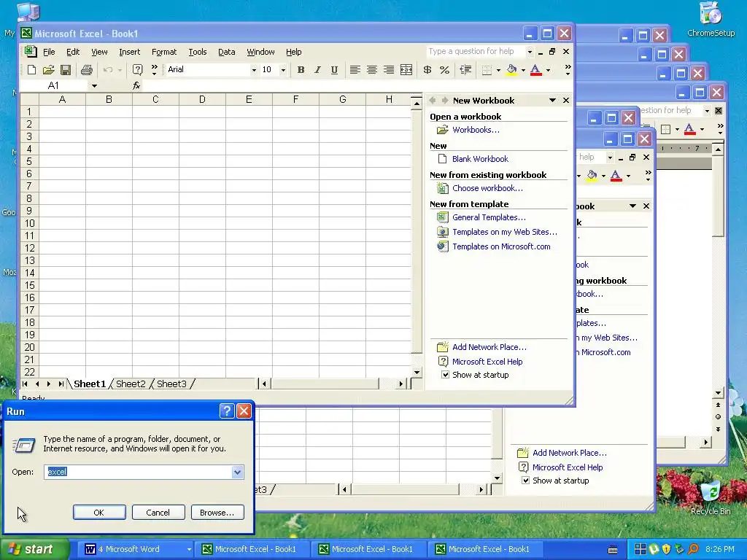The image size is (747, 560).
Task: Click the Borders icon in front Excel
Action: 487,70
